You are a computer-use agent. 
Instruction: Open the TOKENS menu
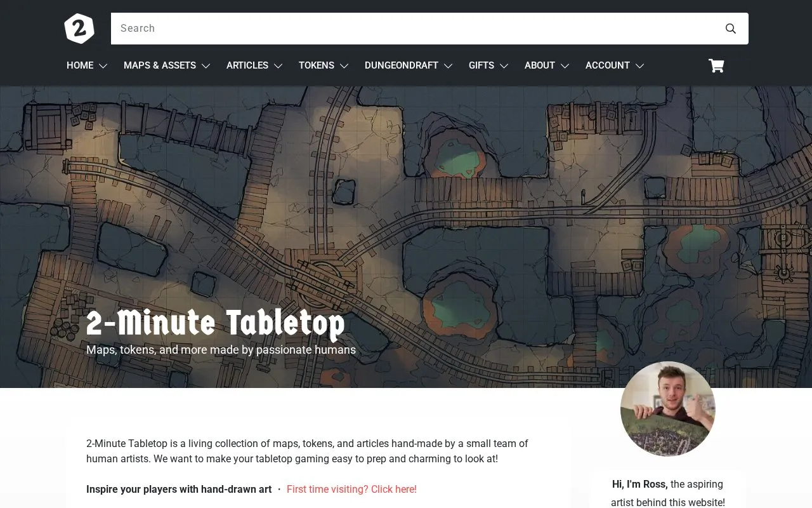[x=317, y=65]
